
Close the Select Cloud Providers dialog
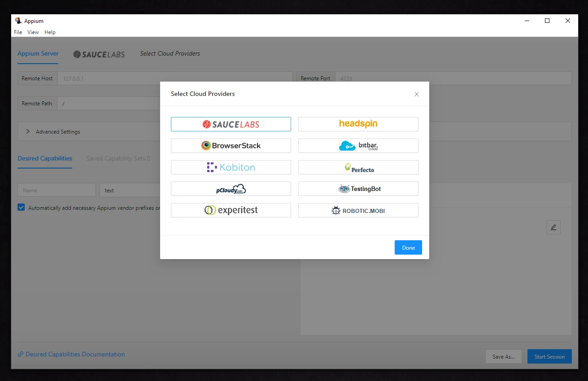[417, 94]
